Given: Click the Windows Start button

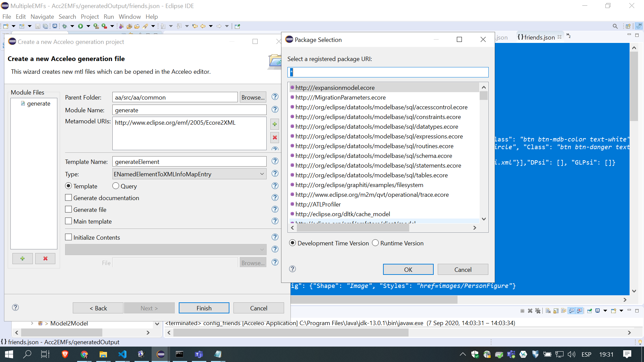Looking at the screenshot, I should (9, 354).
